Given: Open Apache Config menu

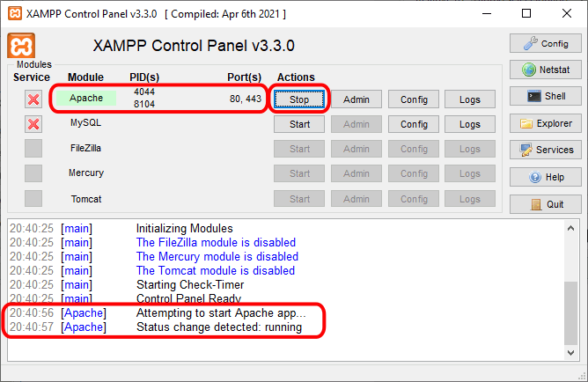Looking at the screenshot, I should click(x=414, y=99).
